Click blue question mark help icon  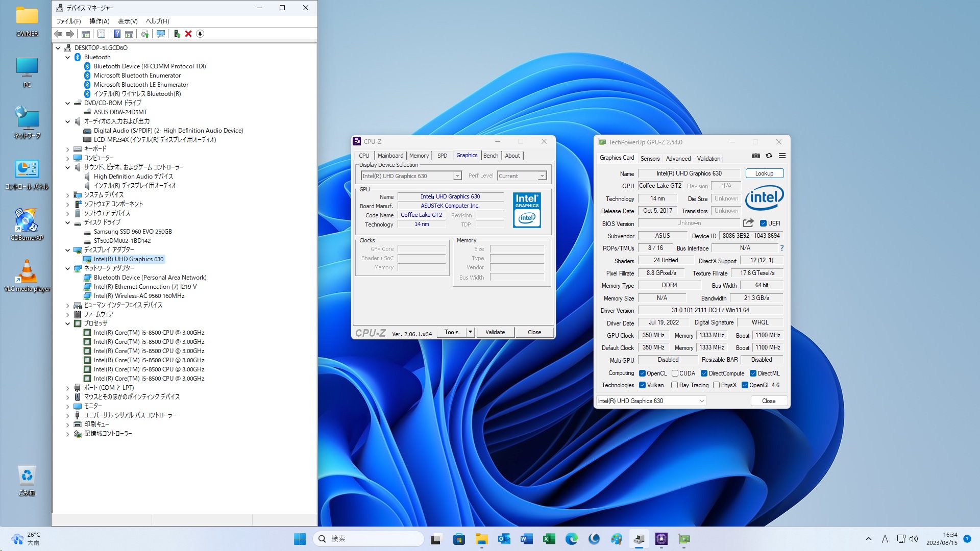pos(117,34)
